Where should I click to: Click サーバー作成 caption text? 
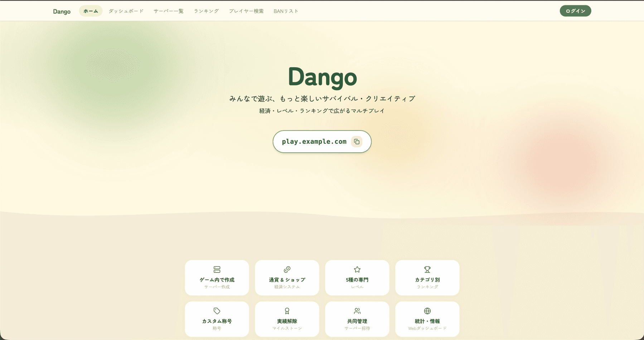[x=217, y=287]
